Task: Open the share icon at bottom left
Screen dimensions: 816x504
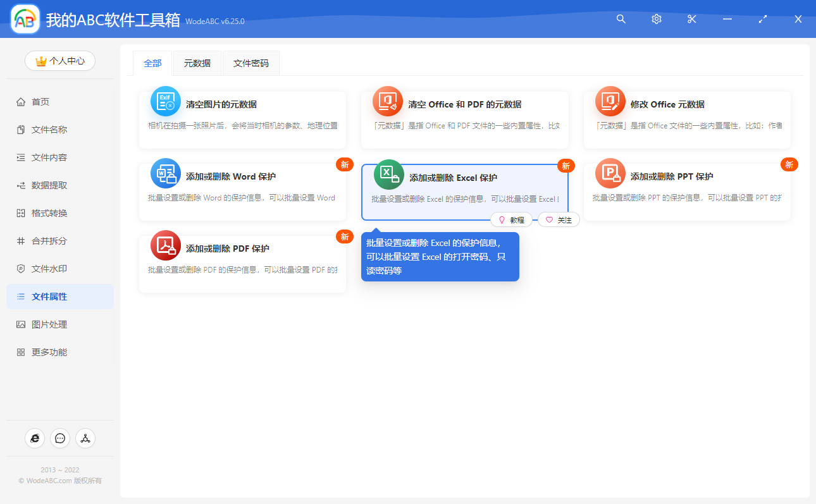Action: click(x=85, y=438)
